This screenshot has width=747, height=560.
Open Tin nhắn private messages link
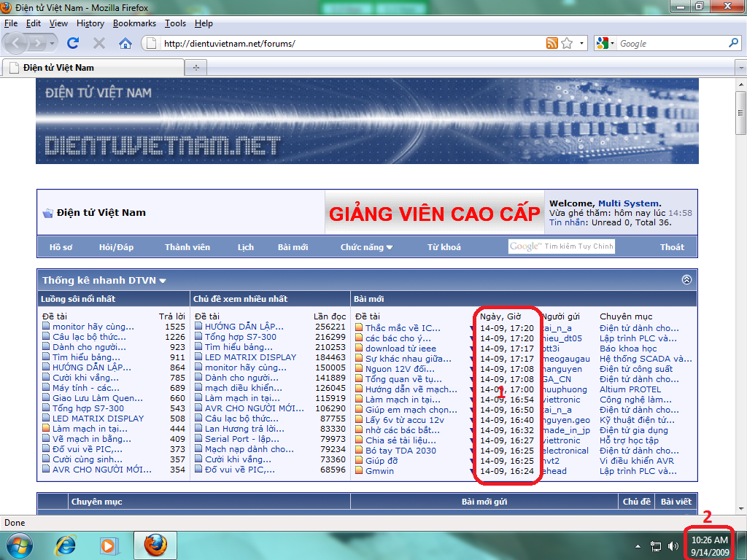(x=568, y=222)
